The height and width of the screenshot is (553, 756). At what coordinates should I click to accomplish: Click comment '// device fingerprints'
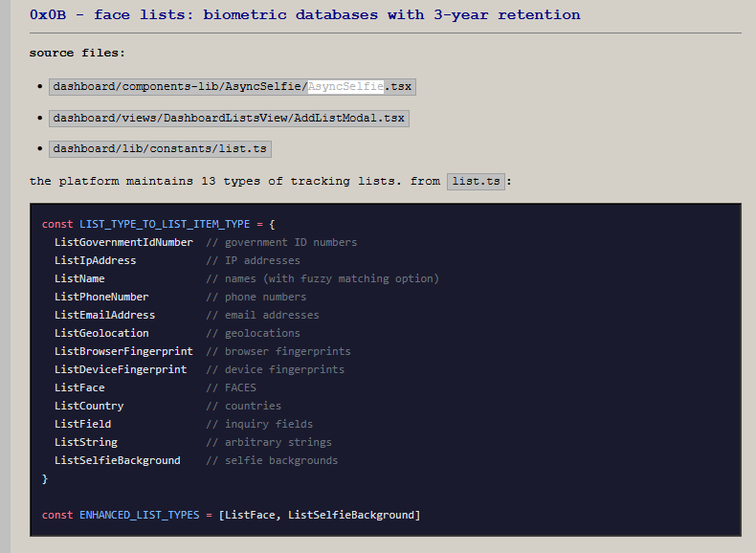click(276, 370)
